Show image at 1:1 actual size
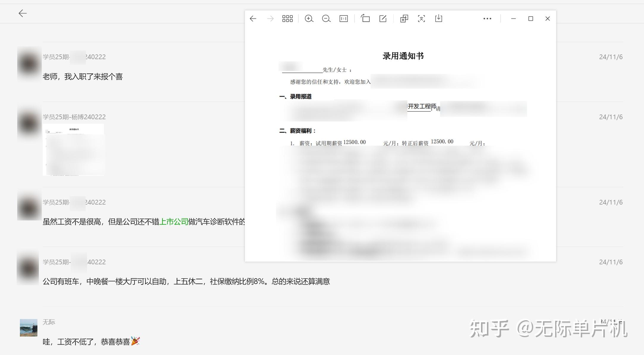This screenshot has height=355, width=644. pos(344,19)
